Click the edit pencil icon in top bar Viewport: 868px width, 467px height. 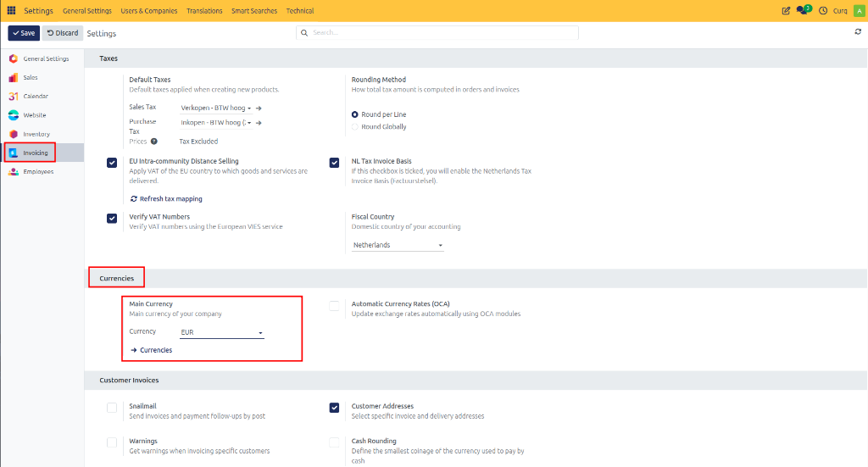point(786,10)
